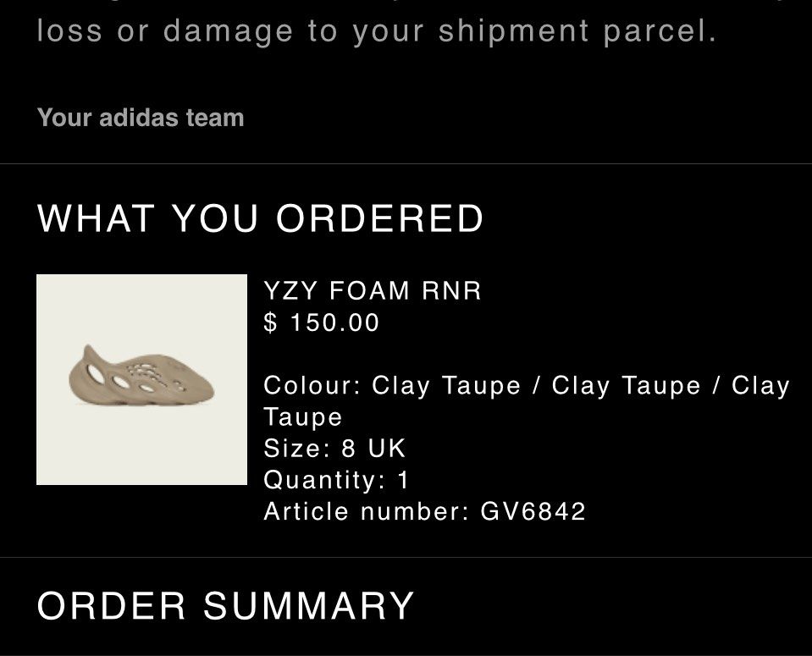Select the $ 150.00 price text
Image resolution: width=812 pixels, height=656 pixels.
(321, 322)
